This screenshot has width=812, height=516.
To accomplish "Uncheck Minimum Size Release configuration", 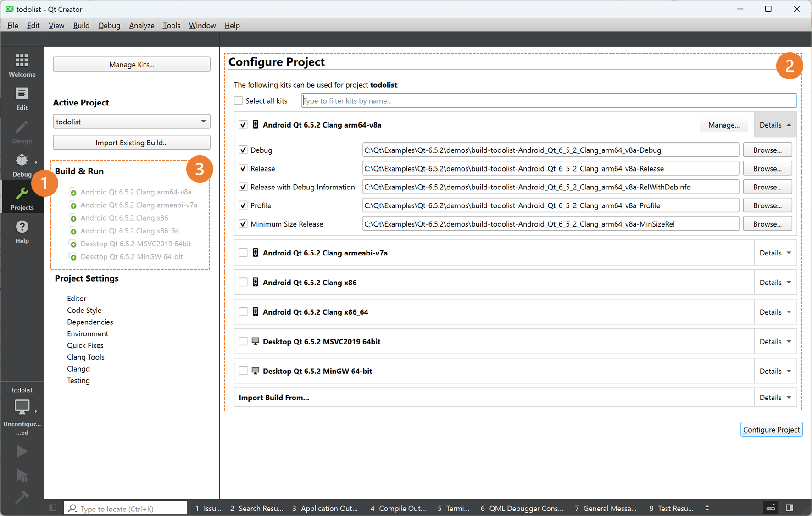I will tap(243, 224).
